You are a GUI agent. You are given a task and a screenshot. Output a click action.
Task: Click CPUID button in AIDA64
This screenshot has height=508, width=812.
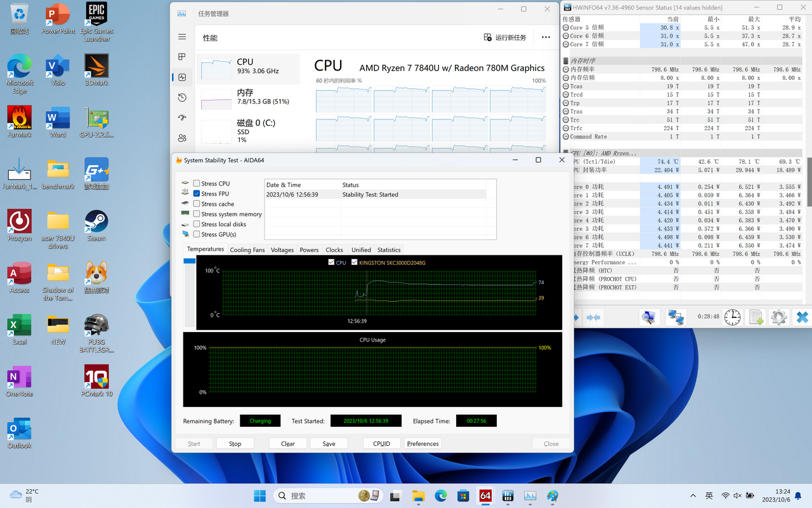tap(381, 443)
